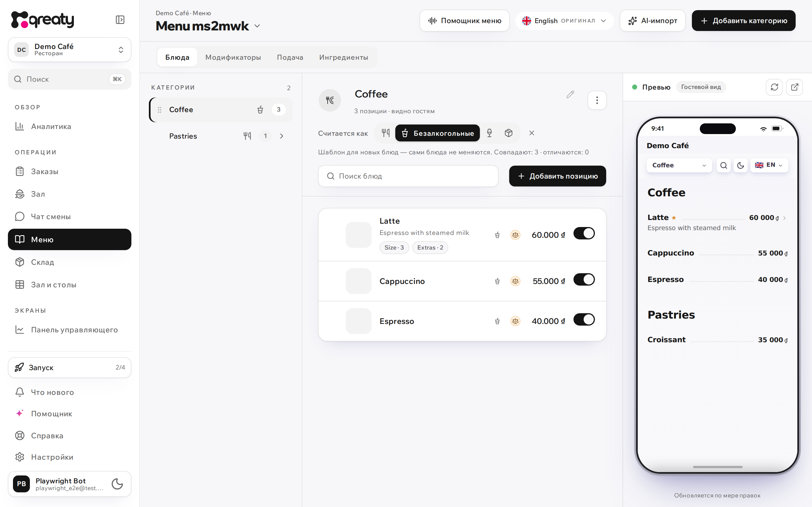The width and height of the screenshot is (812, 507).
Task: Open the three-dot category options menu
Action: click(597, 100)
